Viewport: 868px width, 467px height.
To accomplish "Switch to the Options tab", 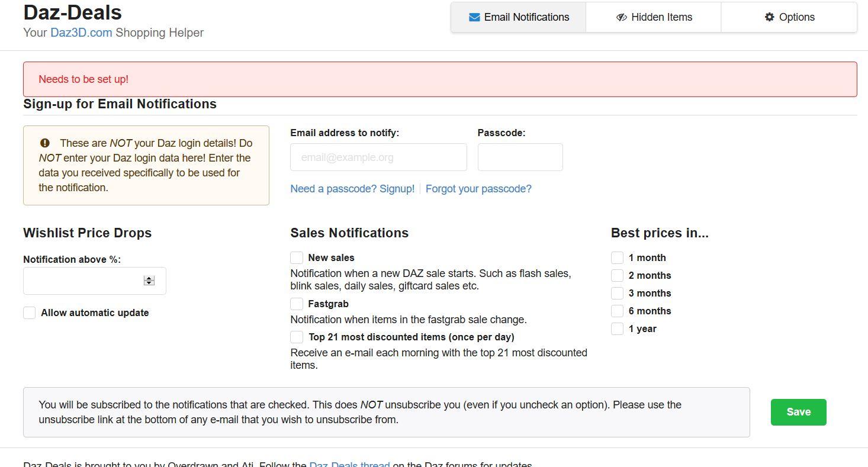I will (x=789, y=17).
